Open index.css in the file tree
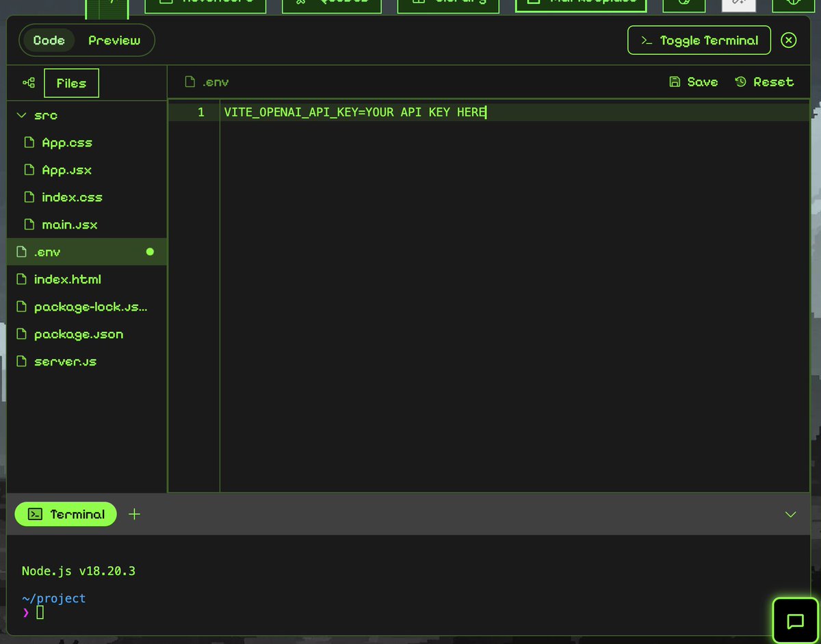Image resolution: width=821 pixels, height=644 pixels. [x=87, y=197]
